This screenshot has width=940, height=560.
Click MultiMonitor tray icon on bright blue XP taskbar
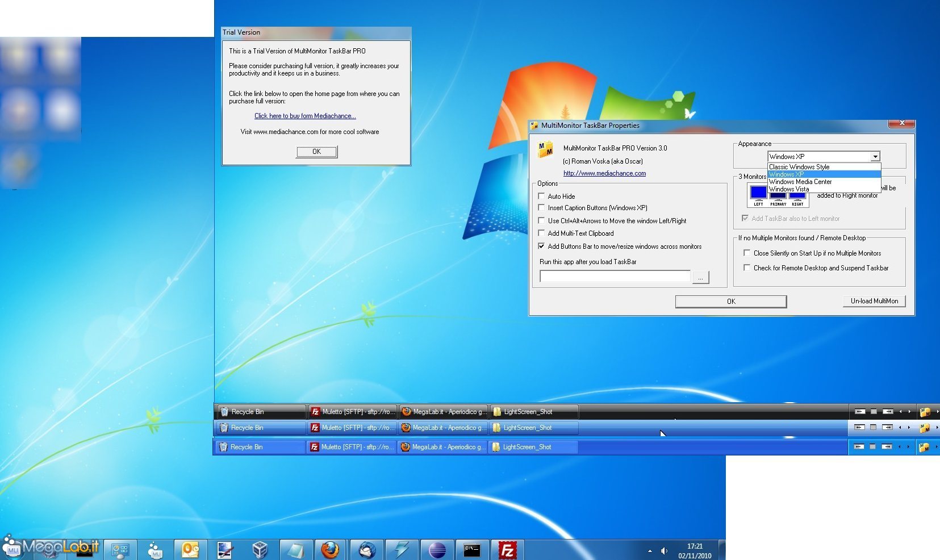click(x=924, y=448)
